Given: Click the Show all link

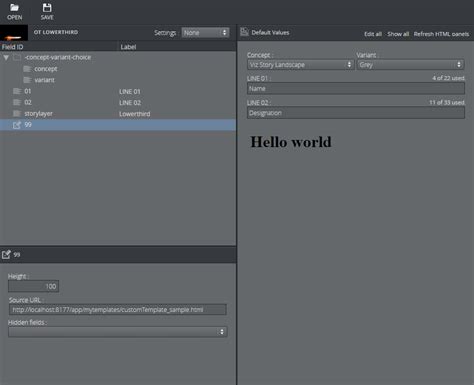Looking at the screenshot, I should 398,34.
